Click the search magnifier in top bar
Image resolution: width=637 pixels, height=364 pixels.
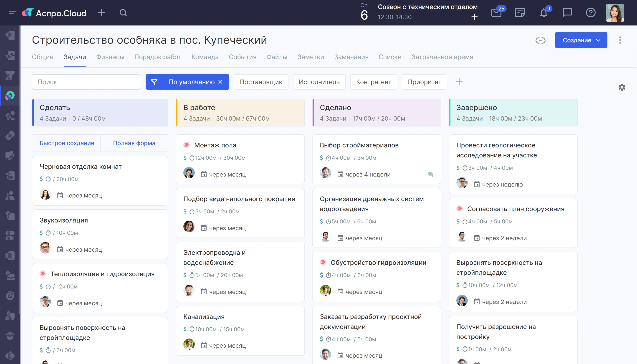123,13
